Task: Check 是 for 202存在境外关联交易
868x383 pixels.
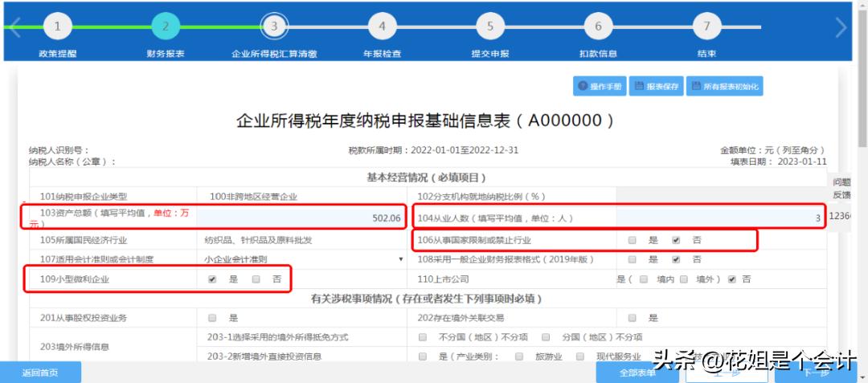Action: 633,318
